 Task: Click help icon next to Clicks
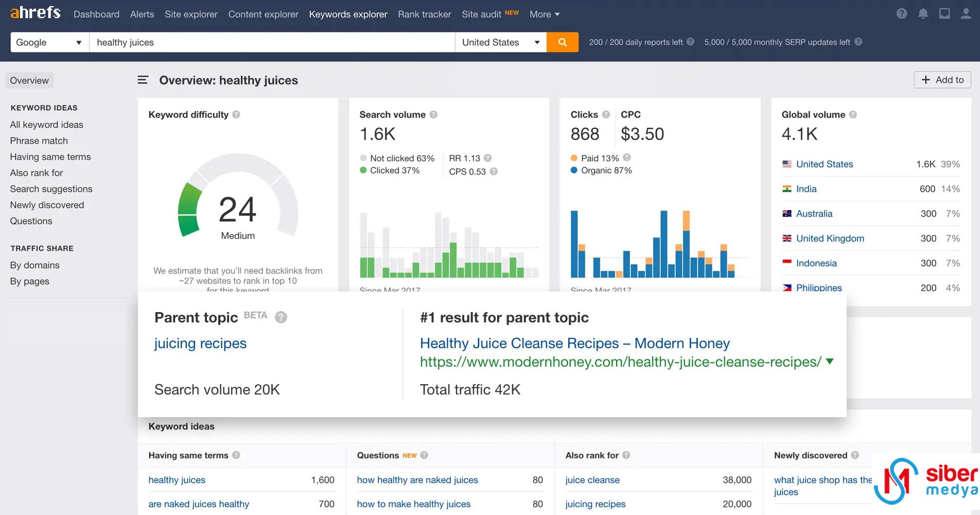click(606, 114)
